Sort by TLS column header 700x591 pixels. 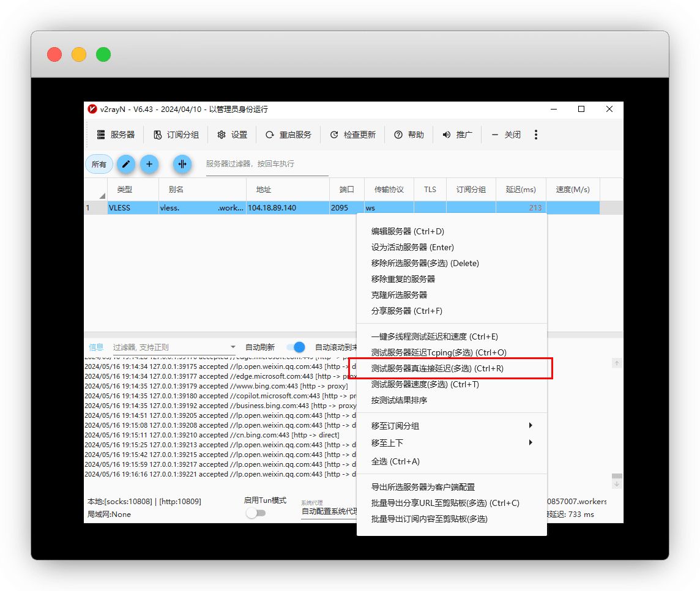[x=430, y=190]
